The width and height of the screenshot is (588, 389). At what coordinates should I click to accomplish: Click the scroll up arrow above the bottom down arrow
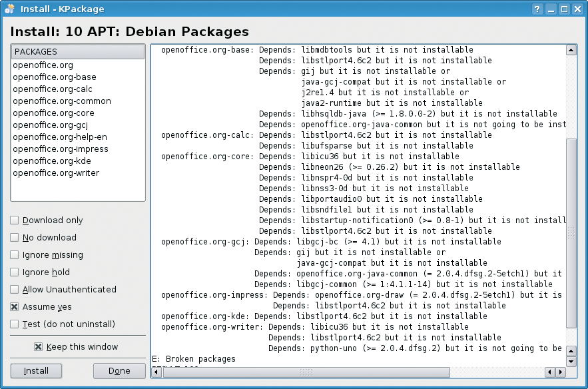[x=571, y=351]
